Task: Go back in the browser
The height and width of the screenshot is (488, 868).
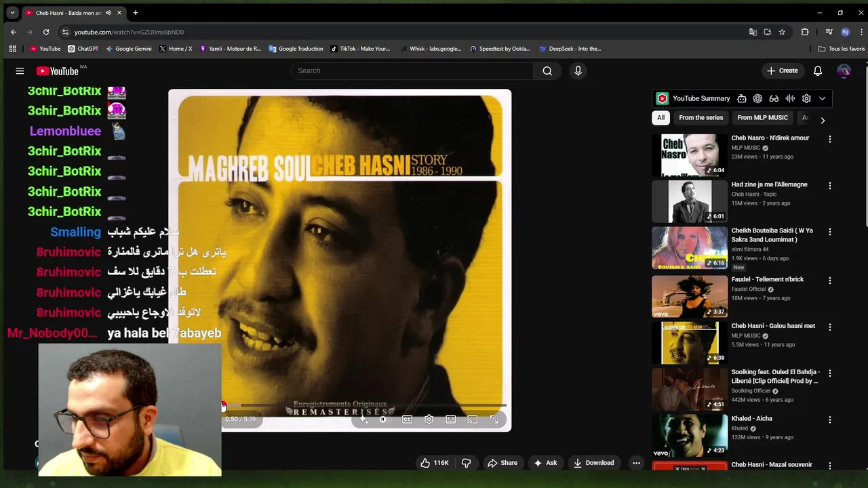Action: pyautogui.click(x=14, y=32)
